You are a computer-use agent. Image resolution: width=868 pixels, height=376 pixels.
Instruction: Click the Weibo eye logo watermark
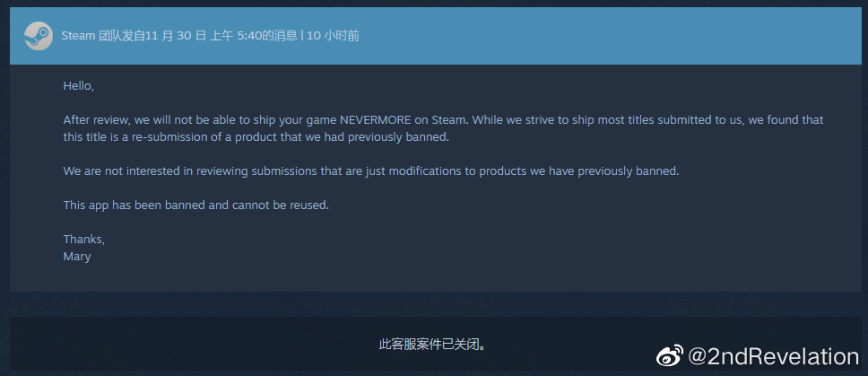click(669, 356)
